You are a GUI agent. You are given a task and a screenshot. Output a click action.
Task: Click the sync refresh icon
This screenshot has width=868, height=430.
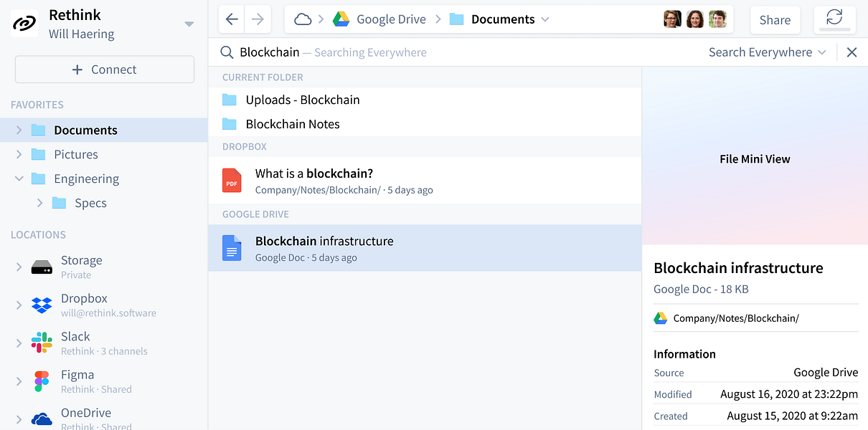click(x=834, y=18)
